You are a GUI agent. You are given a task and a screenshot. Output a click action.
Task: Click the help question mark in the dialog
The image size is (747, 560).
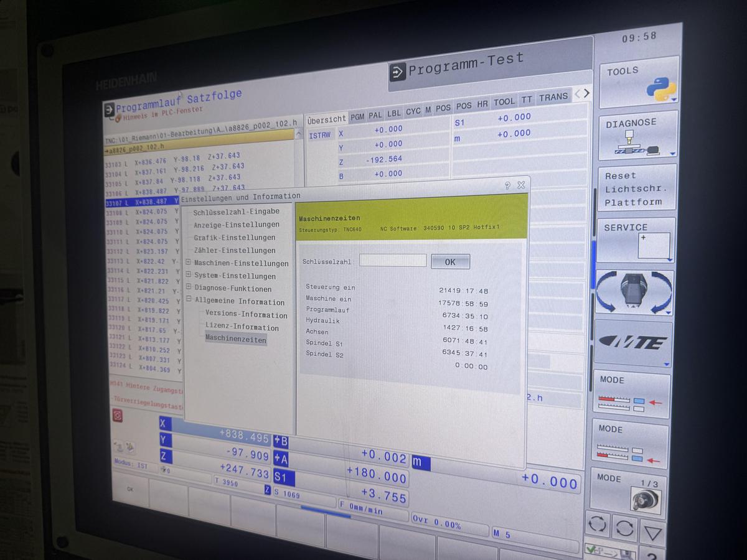pyautogui.click(x=507, y=185)
